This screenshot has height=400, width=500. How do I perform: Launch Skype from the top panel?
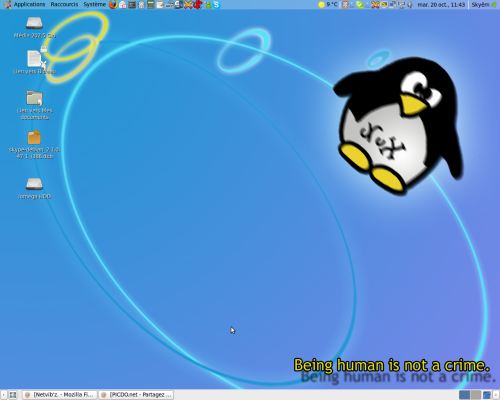216,5
